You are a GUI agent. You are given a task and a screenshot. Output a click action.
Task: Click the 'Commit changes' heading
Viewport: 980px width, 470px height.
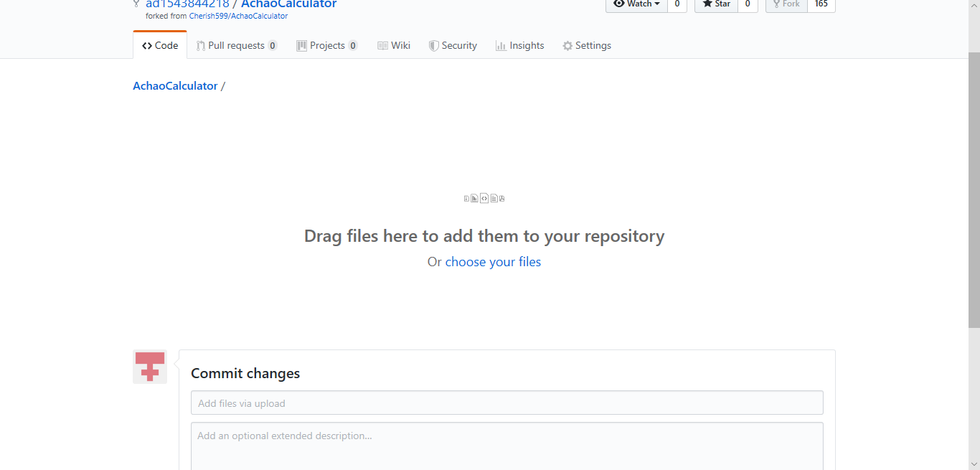pos(245,373)
